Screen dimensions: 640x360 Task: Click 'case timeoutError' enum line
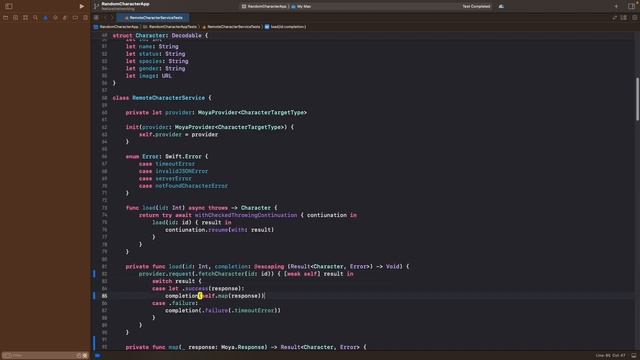(x=167, y=164)
